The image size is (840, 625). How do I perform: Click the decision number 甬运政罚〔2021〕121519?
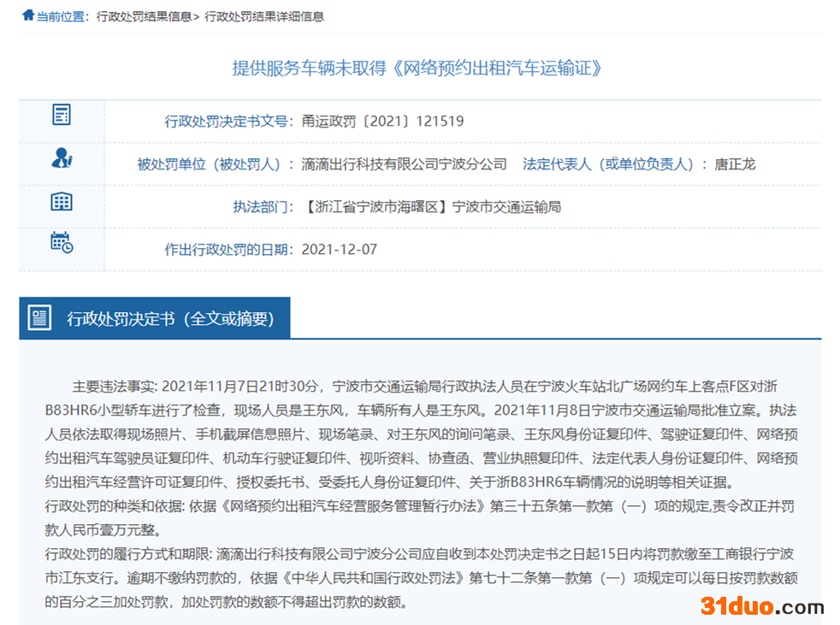point(382,121)
